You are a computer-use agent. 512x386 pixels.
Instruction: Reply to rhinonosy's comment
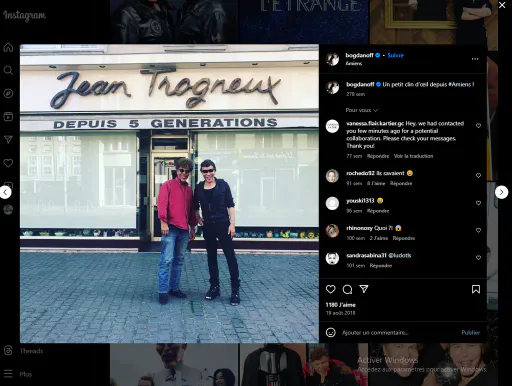404,238
